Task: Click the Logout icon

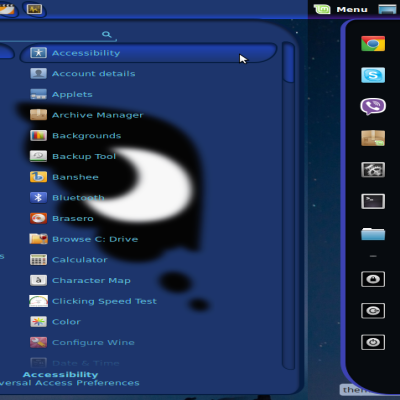Action: point(373,311)
